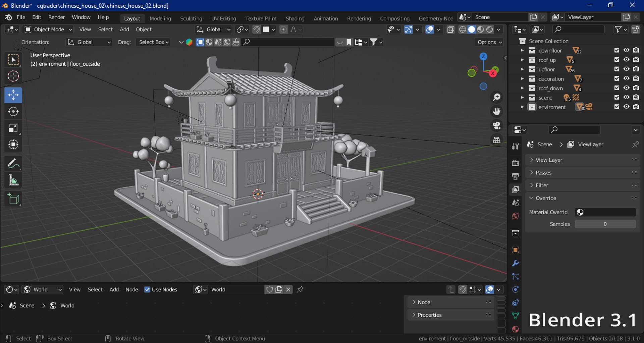The height and width of the screenshot is (343, 644).
Task: Create new world copy button
Action: 279,289
